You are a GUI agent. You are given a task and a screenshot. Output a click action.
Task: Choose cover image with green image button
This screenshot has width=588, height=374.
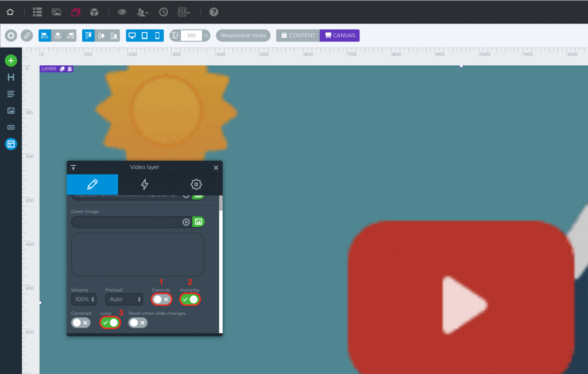pyautogui.click(x=198, y=222)
